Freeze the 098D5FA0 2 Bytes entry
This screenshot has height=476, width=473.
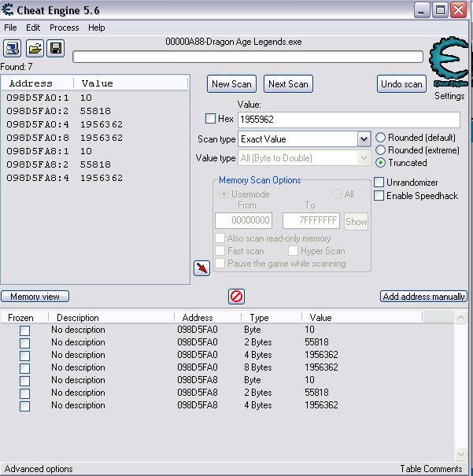pyautogui.click(x=24, y=343)
